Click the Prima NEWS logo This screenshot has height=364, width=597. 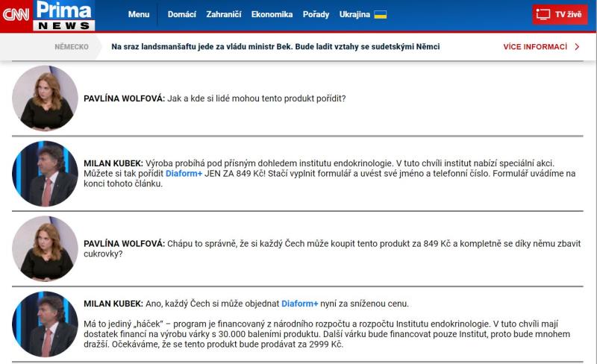tap(64, 15)
